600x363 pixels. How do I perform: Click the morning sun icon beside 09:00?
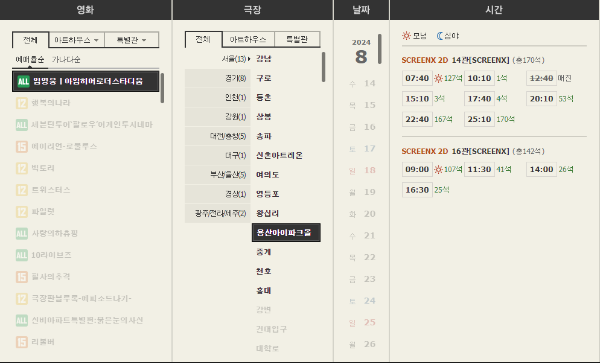(x=438, y=169)
